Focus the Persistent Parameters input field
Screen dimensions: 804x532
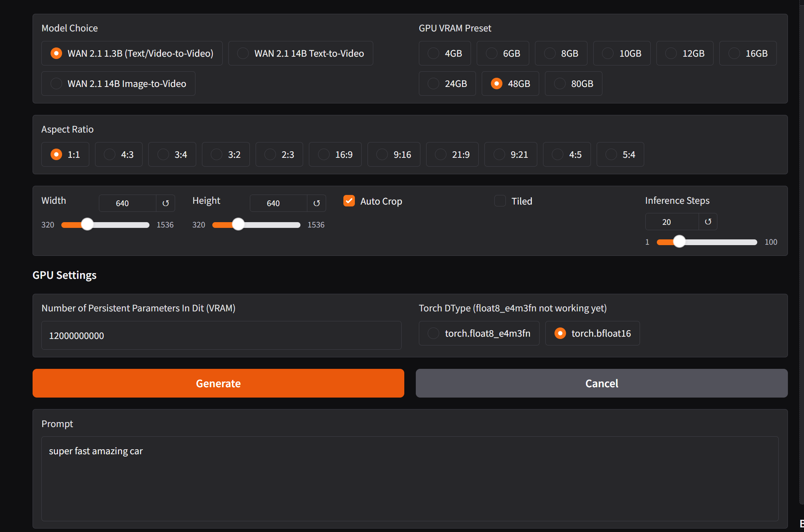coord(221,336)
